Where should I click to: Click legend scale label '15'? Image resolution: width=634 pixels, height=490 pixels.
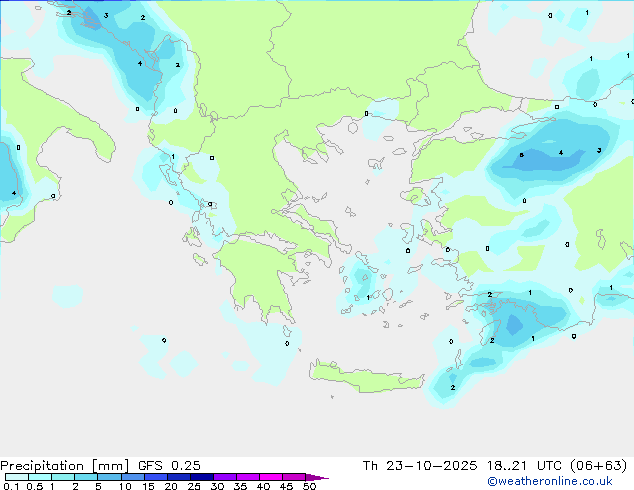[148, 486]
